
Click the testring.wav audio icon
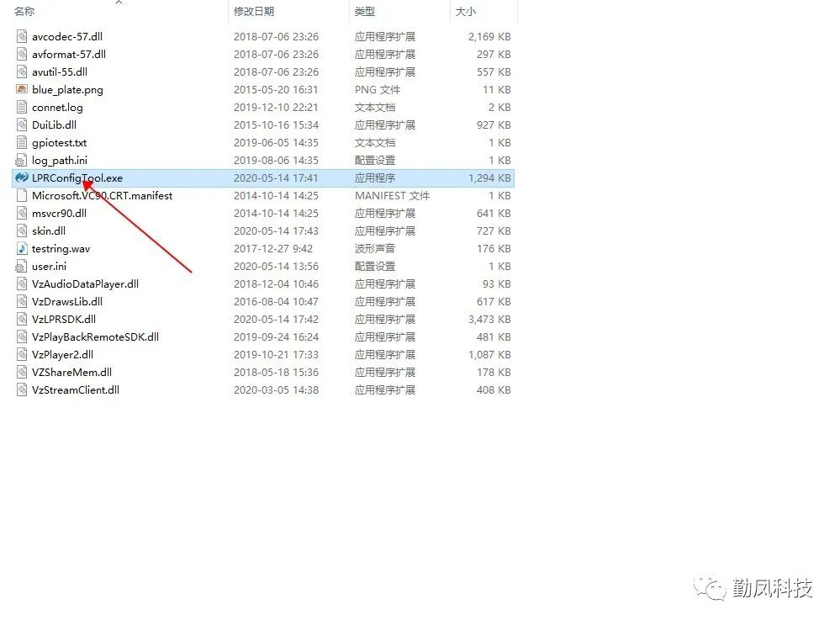click(21, 249)
